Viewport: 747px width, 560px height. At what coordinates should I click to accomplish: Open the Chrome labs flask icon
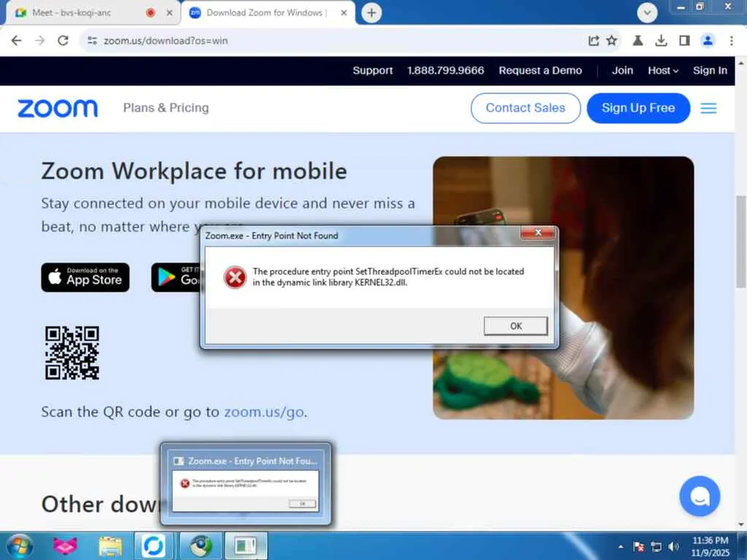tap(638, 41)
